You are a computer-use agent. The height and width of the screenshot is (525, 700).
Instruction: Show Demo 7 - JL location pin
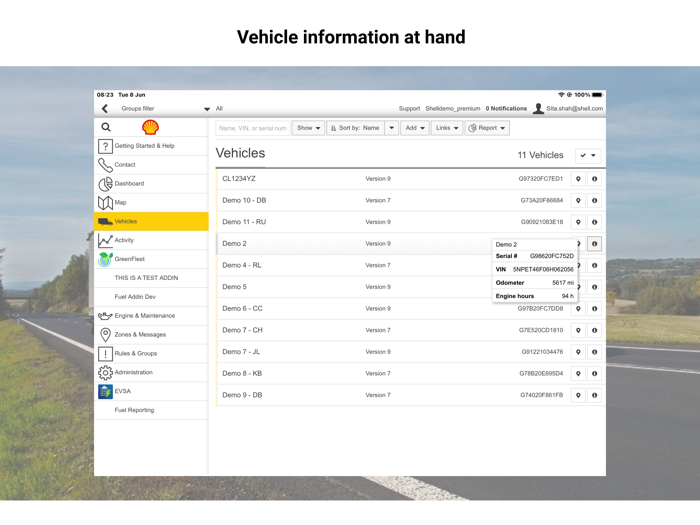[578, 352]
